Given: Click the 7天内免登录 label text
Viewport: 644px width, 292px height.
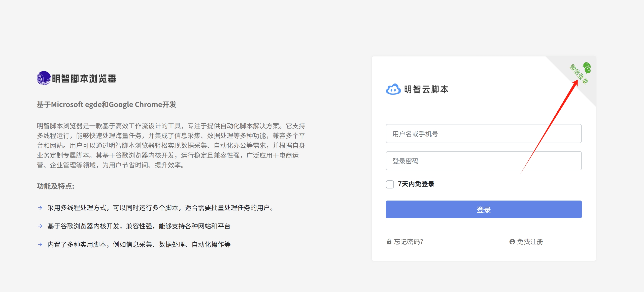Looking at the screenshot, I should point(416,184).
